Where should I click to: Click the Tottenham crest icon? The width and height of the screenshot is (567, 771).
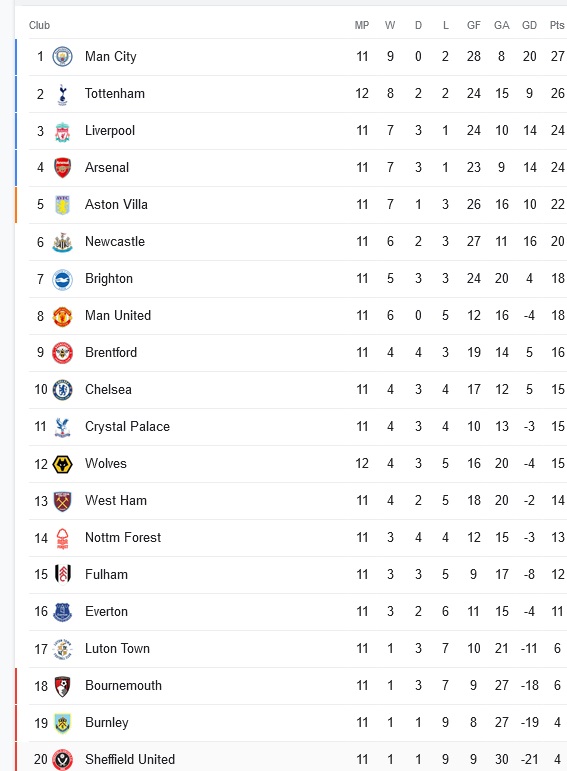[x=62, y=94]
